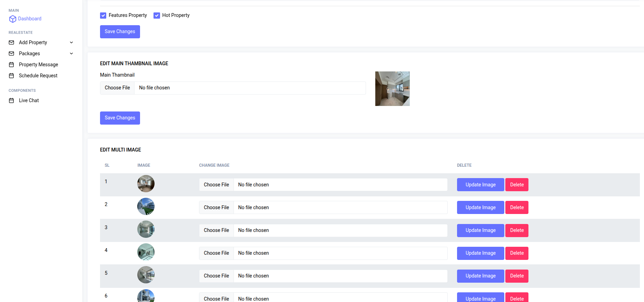The width and height of the screenshot is (644, 302).
Task: Click row 5 image thumbnail
Action: (146, 275)
